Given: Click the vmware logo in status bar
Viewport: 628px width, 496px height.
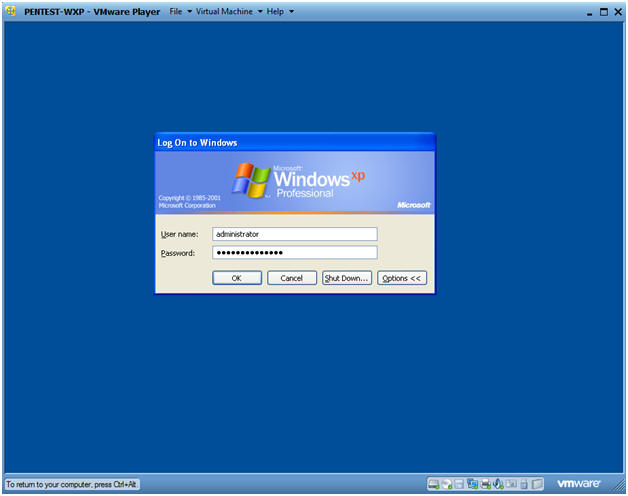Looking at the screenshot, I should [578, 484].
